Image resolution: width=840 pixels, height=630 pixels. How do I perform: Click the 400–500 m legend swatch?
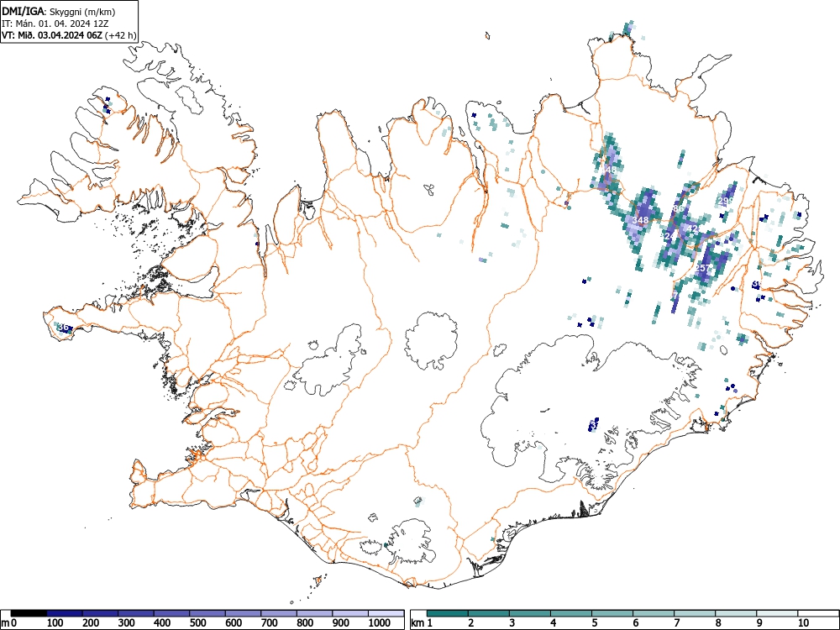pos(172,613)
